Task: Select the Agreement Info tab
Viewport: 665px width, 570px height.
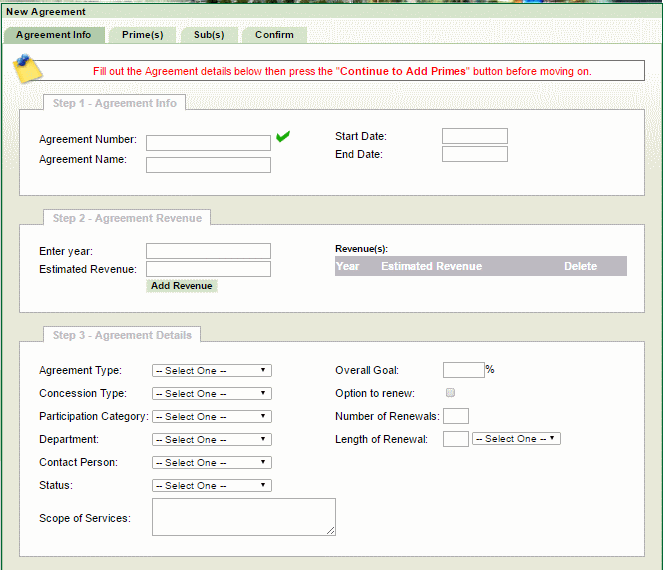Action: click(x=54, y=35)
